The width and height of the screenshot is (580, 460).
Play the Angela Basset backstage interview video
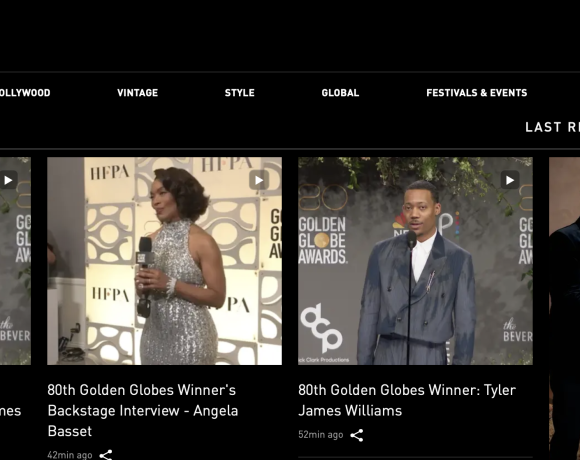click(x=259, y=180)
